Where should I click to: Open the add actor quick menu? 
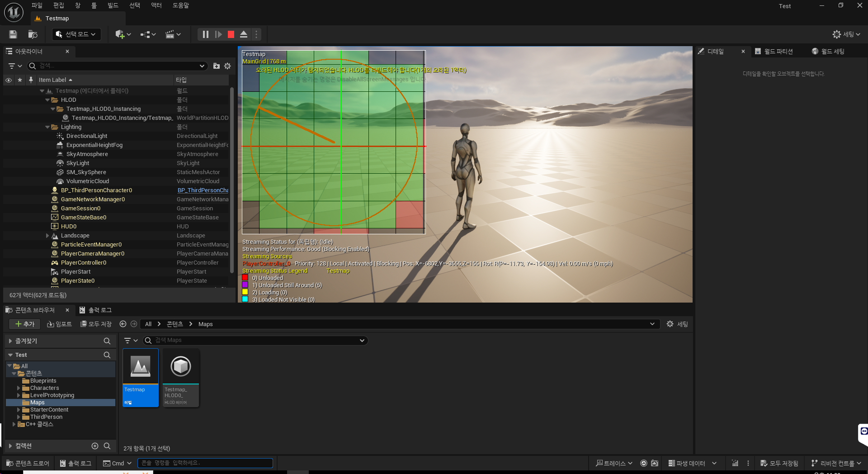[123, 34]
